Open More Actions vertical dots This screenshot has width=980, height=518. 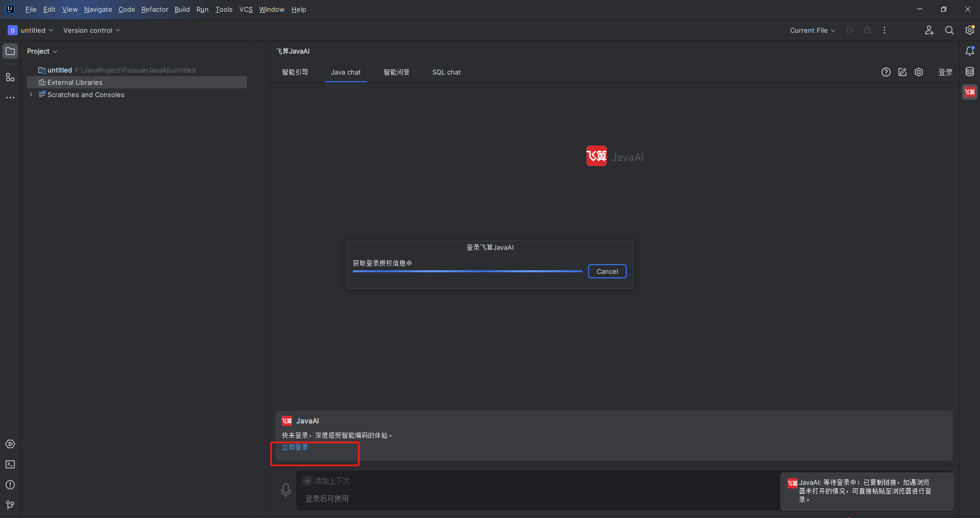tap(885, 30)
